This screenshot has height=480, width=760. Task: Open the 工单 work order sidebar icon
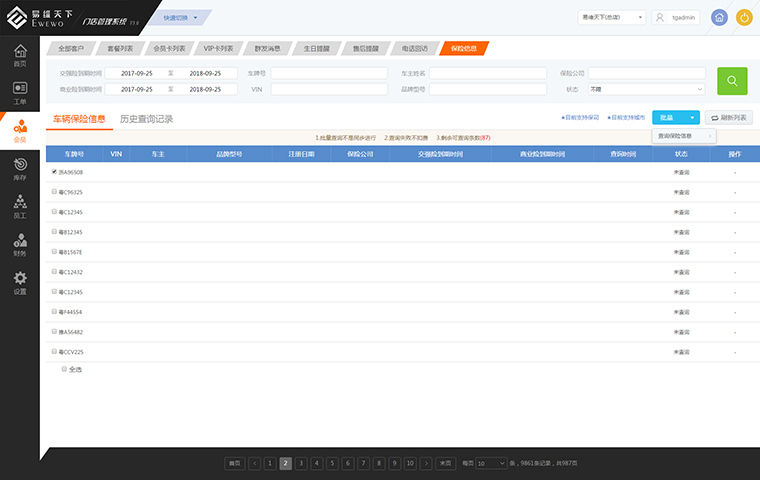[x=20, y=93]
